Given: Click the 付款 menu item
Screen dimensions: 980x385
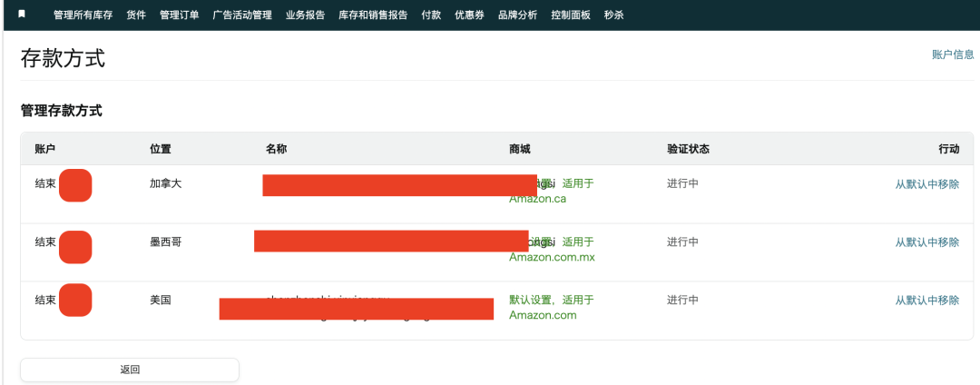Looking at the screenshot, I should (x=432, y=15).
